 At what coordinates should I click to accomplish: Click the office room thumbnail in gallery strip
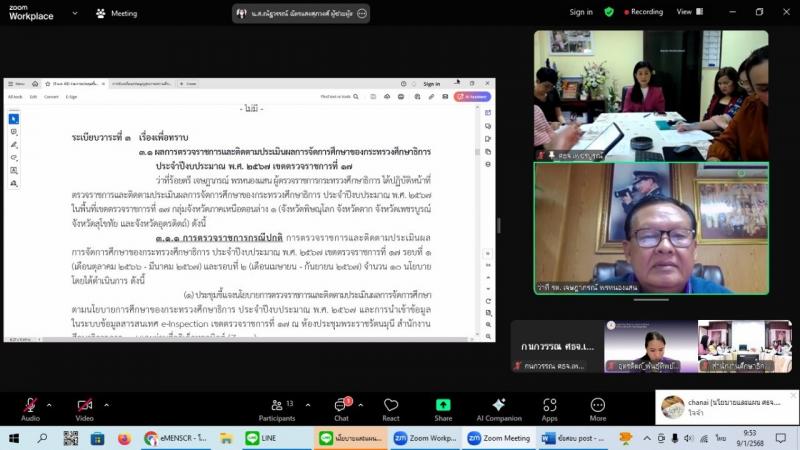[744, 346]
